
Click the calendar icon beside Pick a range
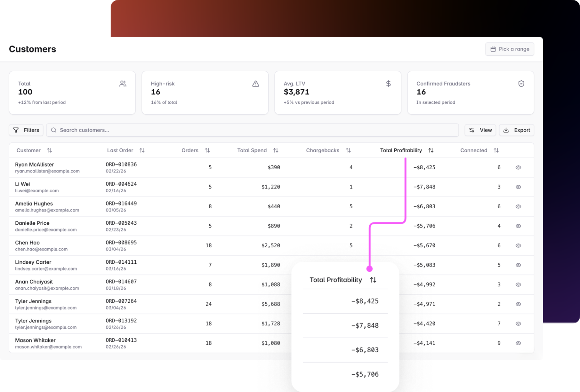(x=493, y=49)
